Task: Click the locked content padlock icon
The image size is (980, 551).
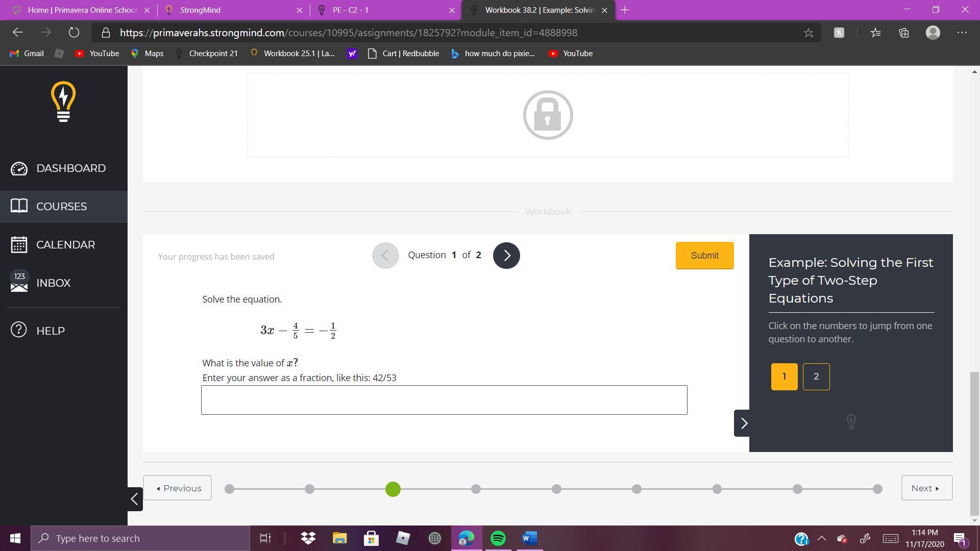Action: coord(548,115)
